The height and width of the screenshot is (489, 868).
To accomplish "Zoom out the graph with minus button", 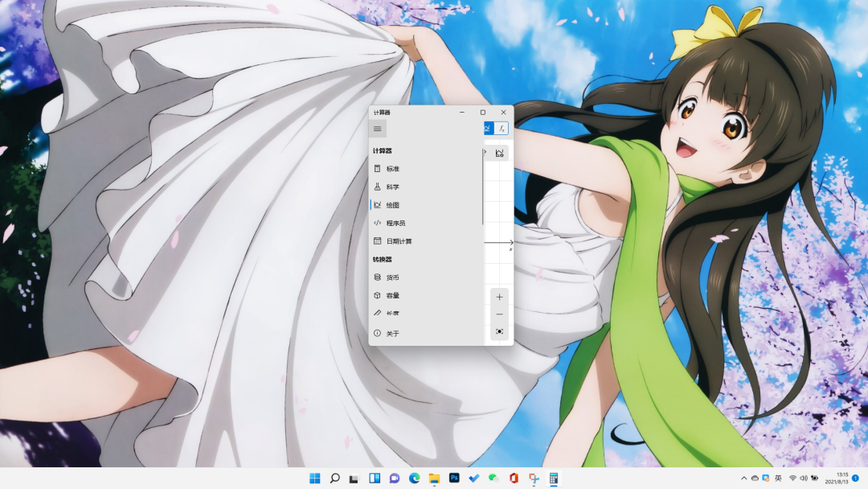I will [x=499, y=314].
